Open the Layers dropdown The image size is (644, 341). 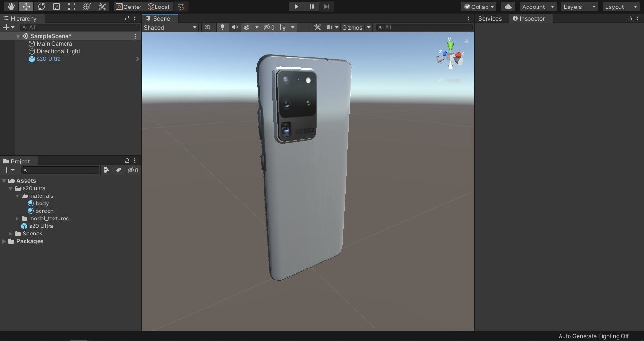click(x=579, y=7)
